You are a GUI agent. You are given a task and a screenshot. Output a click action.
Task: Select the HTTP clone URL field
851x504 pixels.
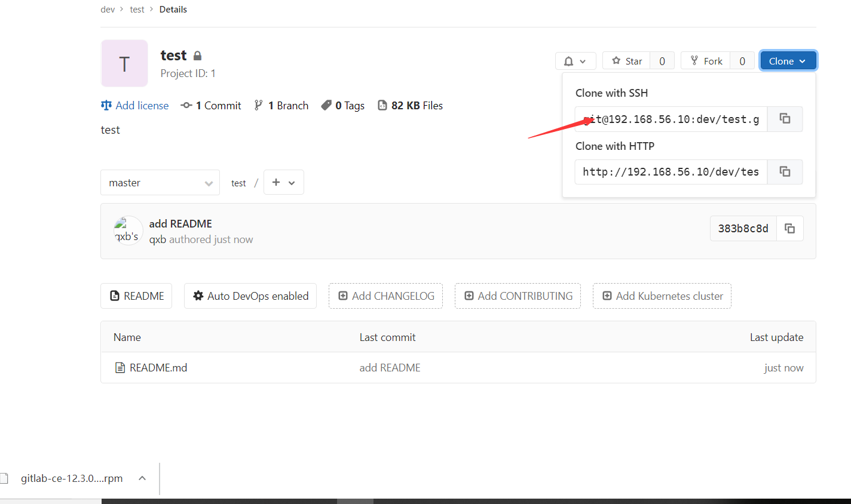[x=671, y=172]
